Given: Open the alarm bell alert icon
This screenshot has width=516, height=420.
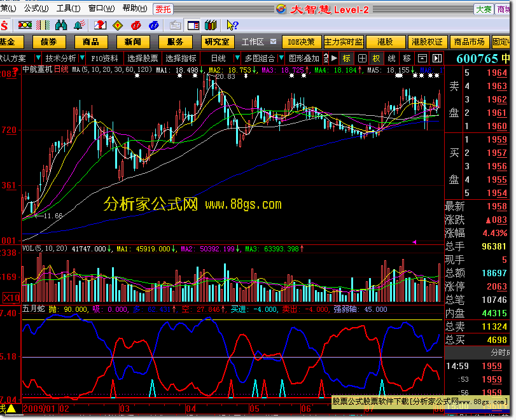Looking at the screenshot, I should click(x=80, y=25).
